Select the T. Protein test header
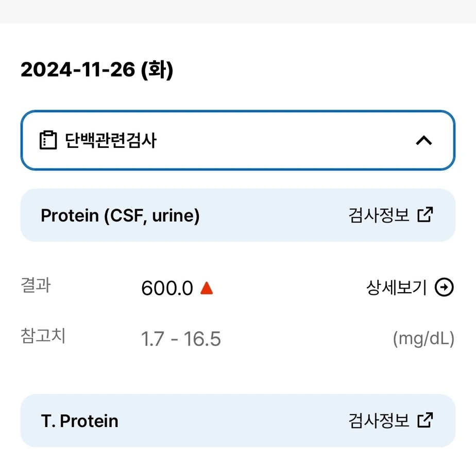The image size is (476, 476). [237, 420]
